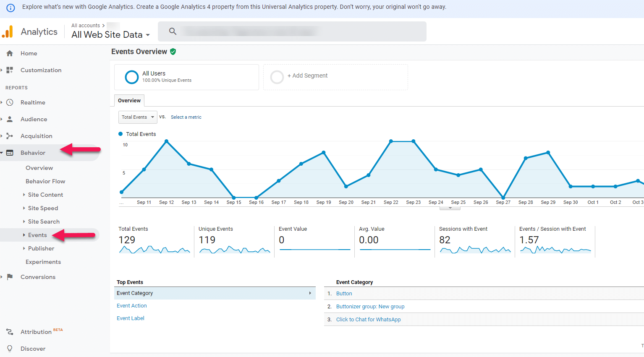Viewport: 644px width, 357px height.
Task: Click the Conversions flag icon
Action: click(x=10, y=277)
